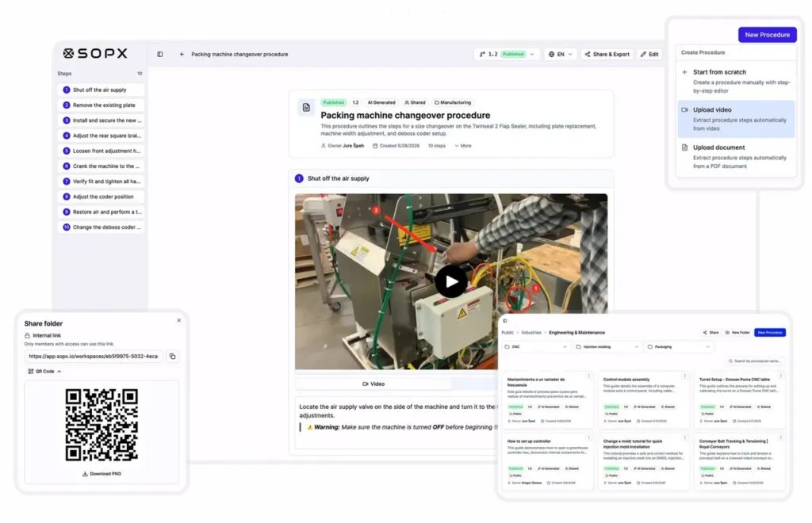Viewport: 812px width, 523px height.
Task: Open the version 1.2 Published dropdown
Action: coord(507,54)
